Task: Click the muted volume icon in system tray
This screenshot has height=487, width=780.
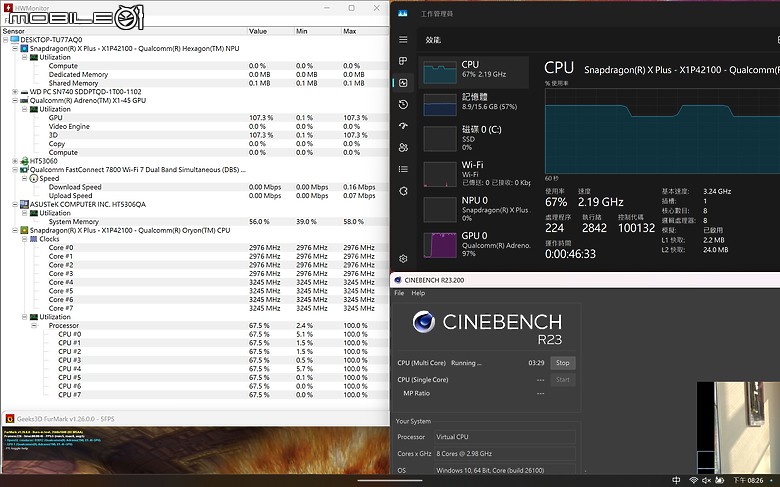Action: (x=706, y=480)
